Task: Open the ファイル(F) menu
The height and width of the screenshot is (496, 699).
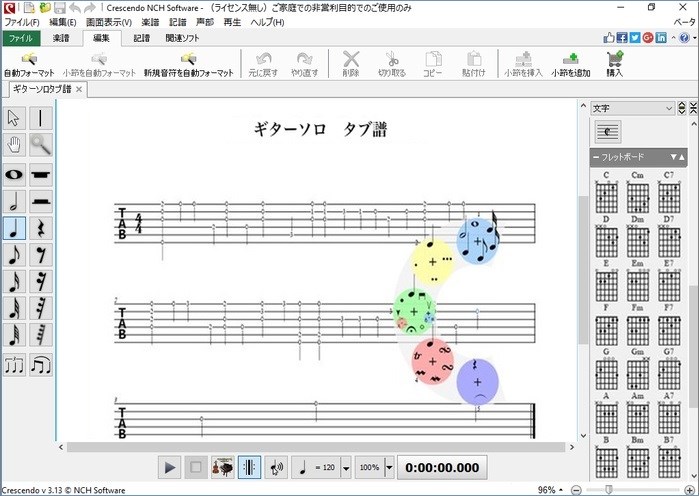Action: coord(22,22)
